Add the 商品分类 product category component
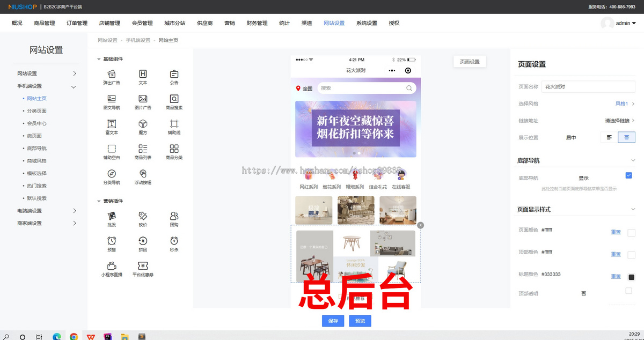Screen dimensions: 644x340 coord(174,152)
